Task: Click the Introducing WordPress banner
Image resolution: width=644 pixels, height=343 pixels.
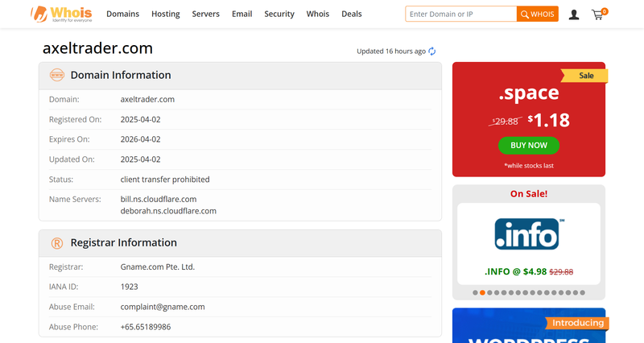Action: (529, 325)
